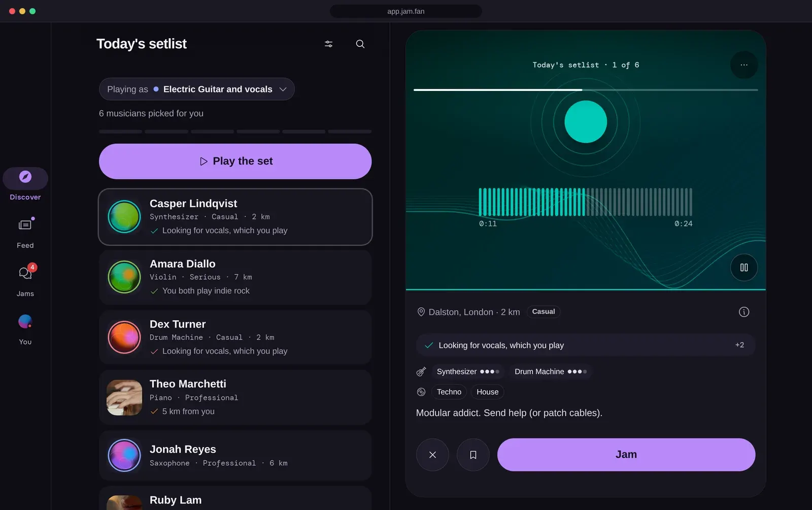
Task: Click the search magnifier icon
Action: (360, 44)
